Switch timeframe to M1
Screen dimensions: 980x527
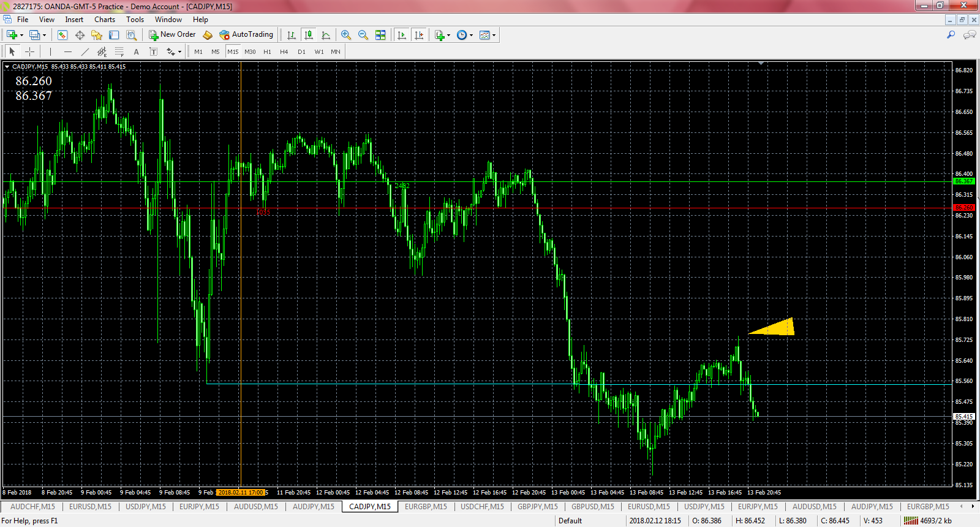coord(198,51)
